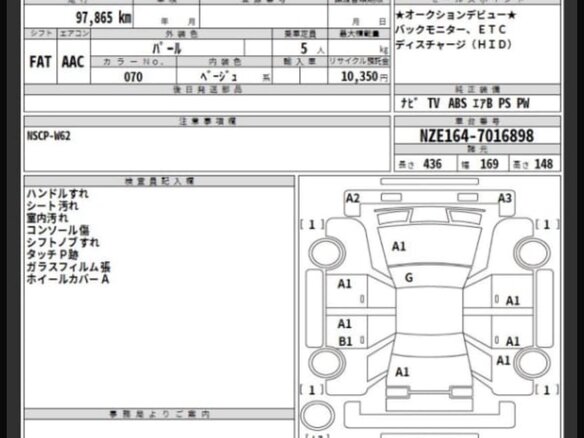
Task: Click the 注意事項欄 section header
Action: (207, 121)
